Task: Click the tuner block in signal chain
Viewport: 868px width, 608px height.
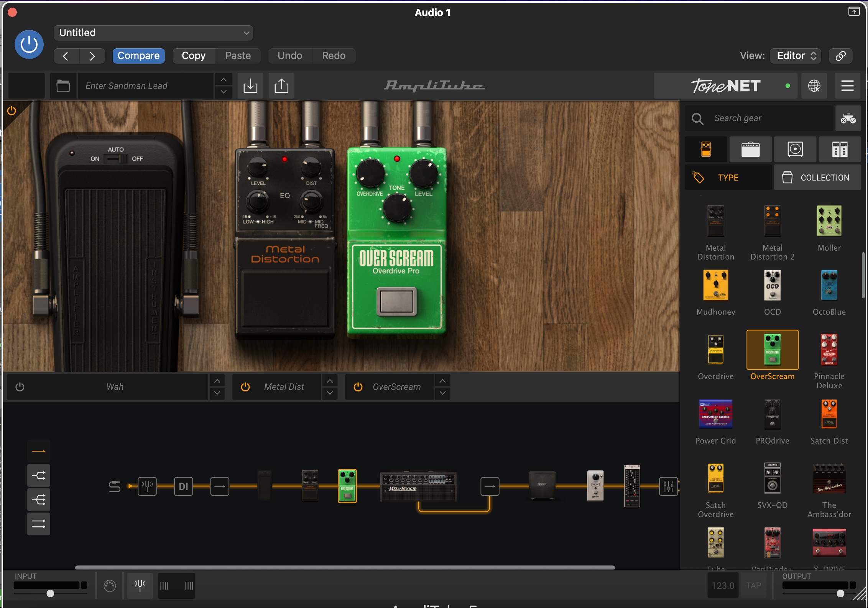Action: pos(147,486)
